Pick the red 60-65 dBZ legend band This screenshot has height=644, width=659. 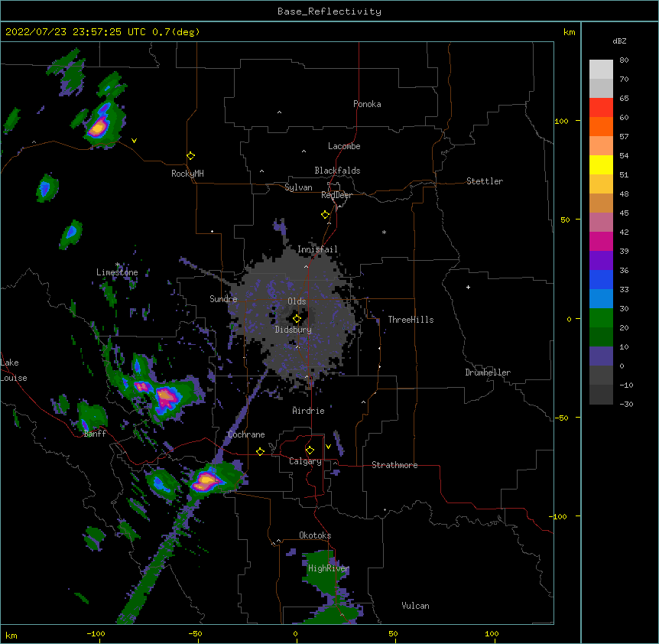pos(601,107)
